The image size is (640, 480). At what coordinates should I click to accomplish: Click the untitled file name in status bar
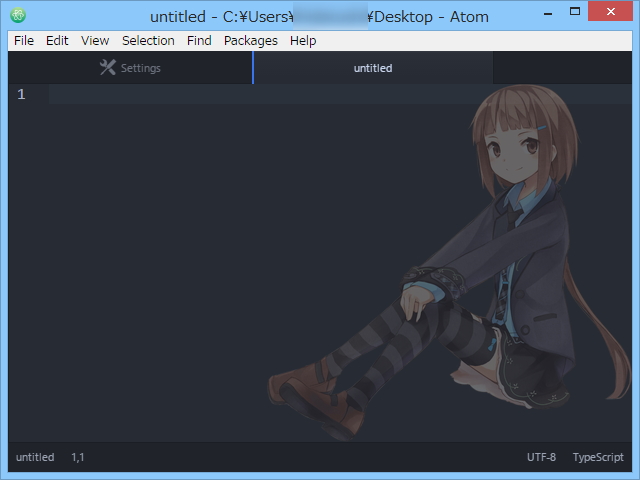point(35,457)
